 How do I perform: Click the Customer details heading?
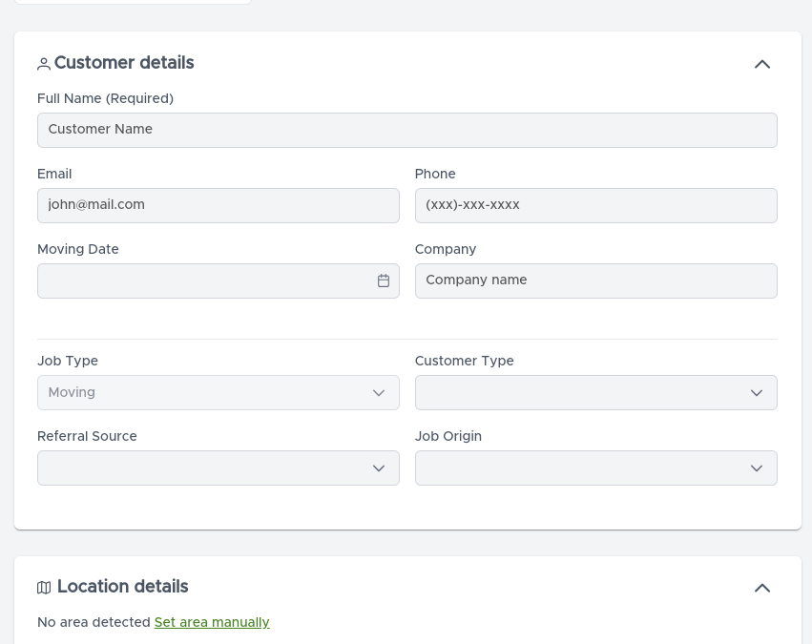point(124,63)
